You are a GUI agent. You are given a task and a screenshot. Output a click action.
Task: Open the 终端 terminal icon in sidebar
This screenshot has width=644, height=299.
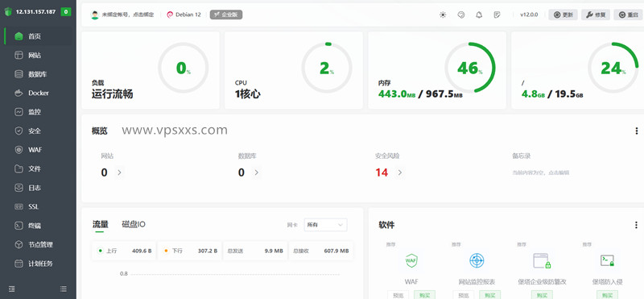(x=19, y=226)
